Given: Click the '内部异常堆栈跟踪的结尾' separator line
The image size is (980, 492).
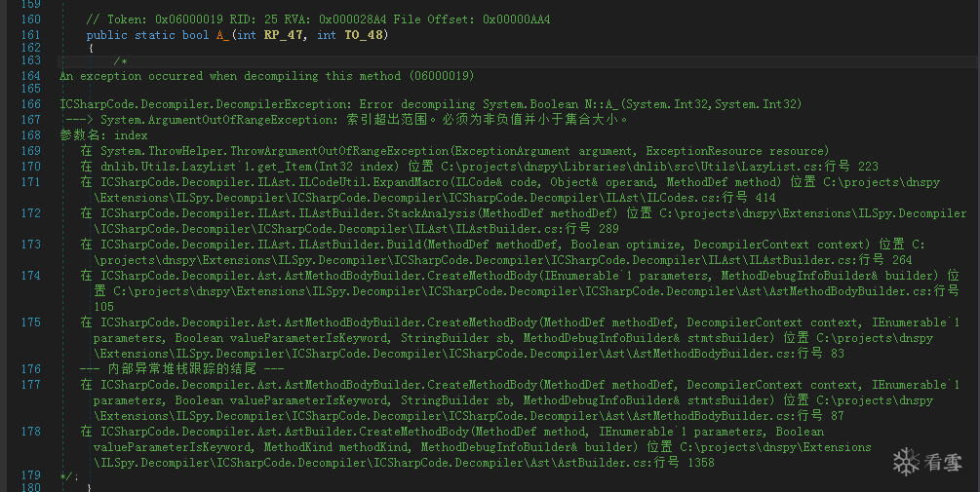Looking at the screenshot, I should tap(182, 369).
